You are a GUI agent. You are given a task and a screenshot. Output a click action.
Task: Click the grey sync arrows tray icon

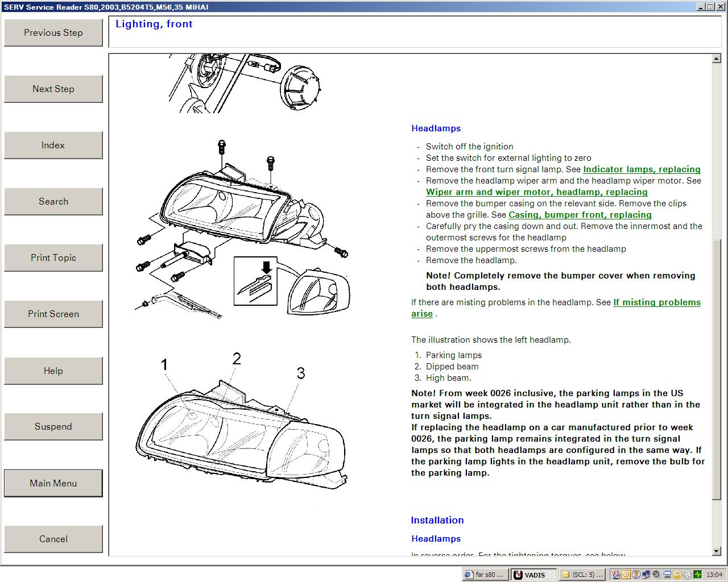[x=688, y=575]
